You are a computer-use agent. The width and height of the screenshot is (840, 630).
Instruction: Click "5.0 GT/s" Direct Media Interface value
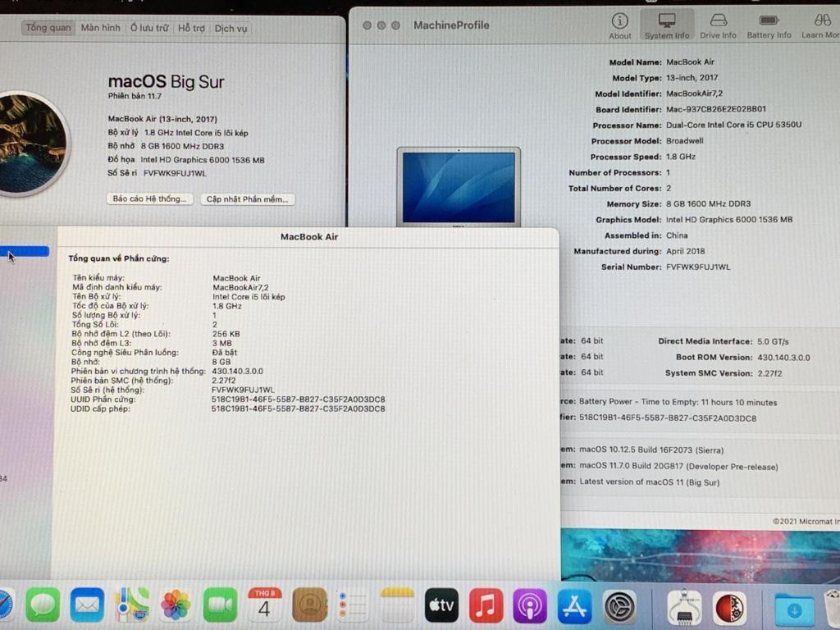click(x=773, y=342)
